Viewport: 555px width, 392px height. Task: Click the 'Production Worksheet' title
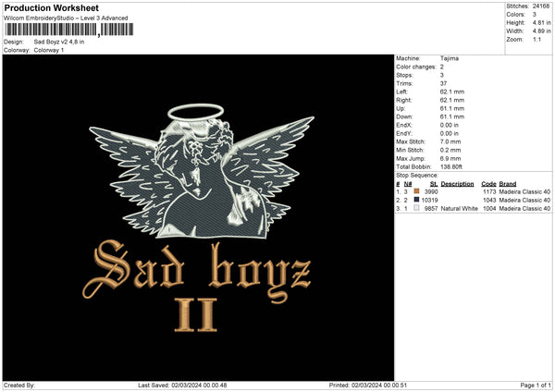50,7
